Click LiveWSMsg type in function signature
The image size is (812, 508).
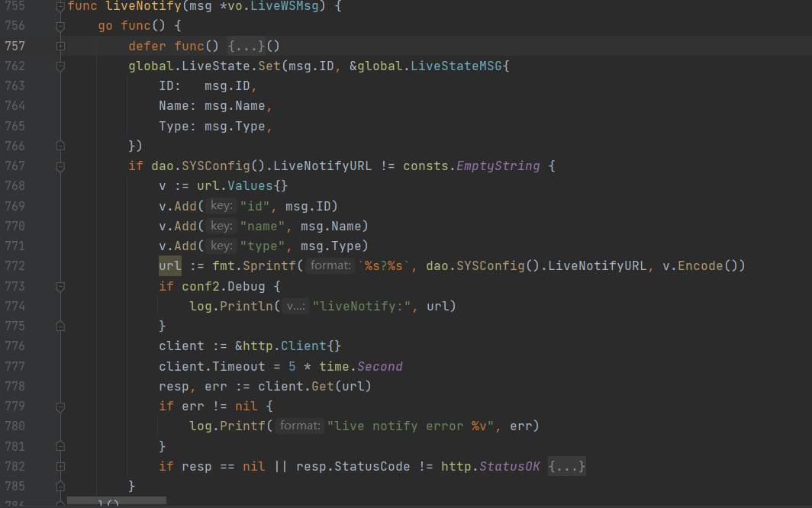(285, 6)
